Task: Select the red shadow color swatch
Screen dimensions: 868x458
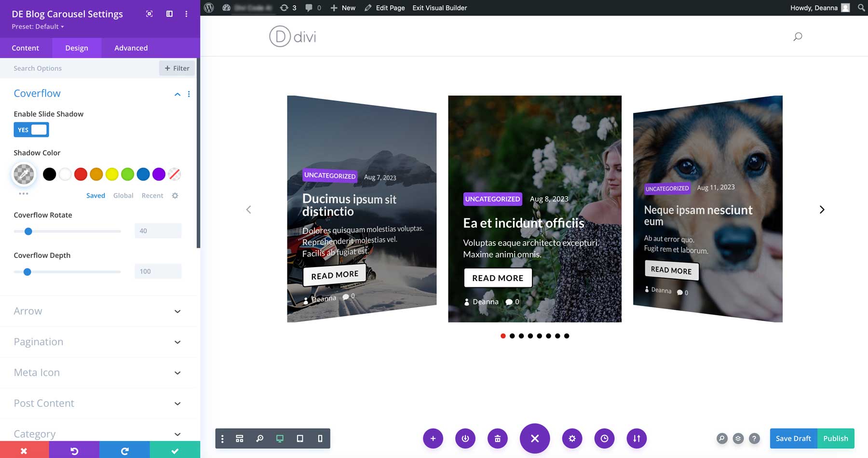Action: tap(81, 174)
